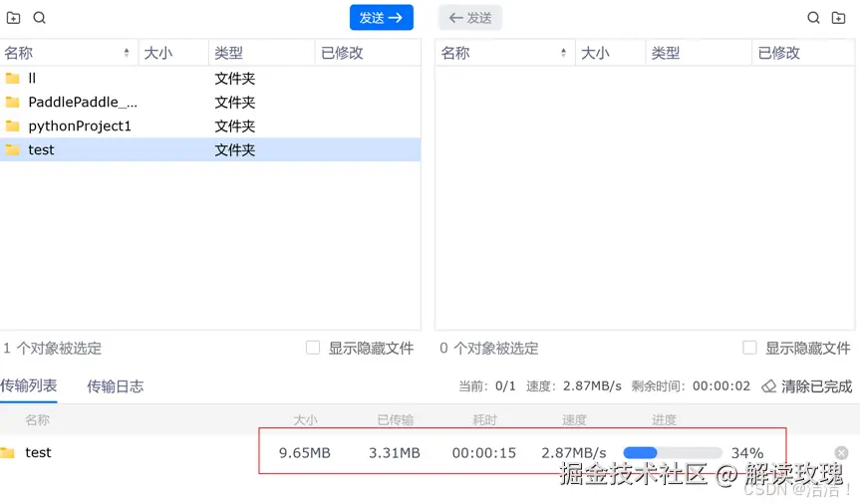Click the 大小 column header in right pane
The image size is (860, 504).
[611, 53]
